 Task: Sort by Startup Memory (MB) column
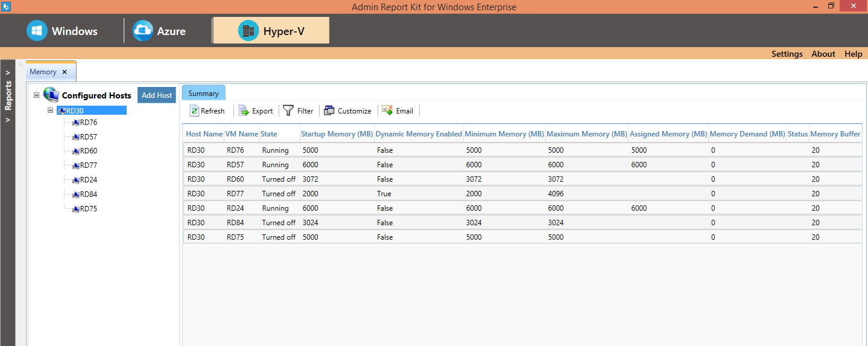point(337,134)
